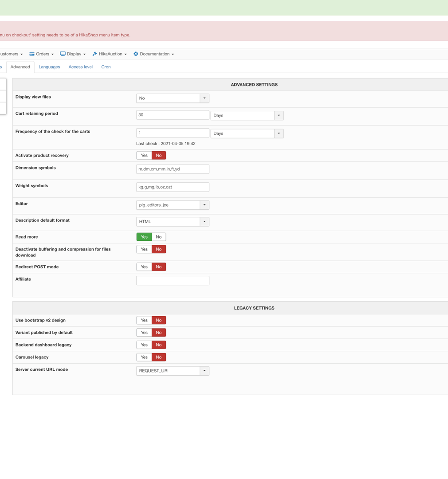Image resolution: width=448 pixels, height=479 pixels.
Task: Open the Display menu
Action: (x=73, y=54)
